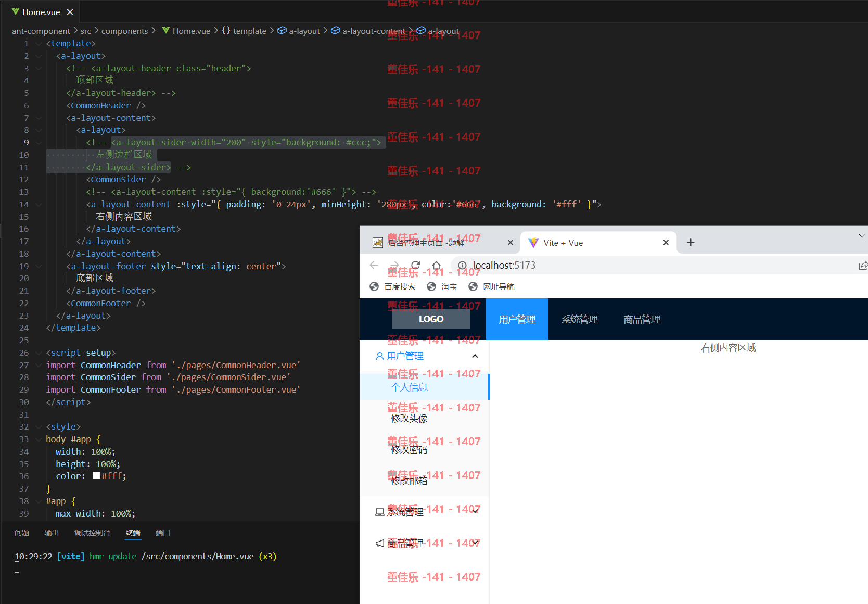This screenshot has height=604, width=868.
Task: Select 商品管理 in the top navigation menu
Action: click(642, 319)
